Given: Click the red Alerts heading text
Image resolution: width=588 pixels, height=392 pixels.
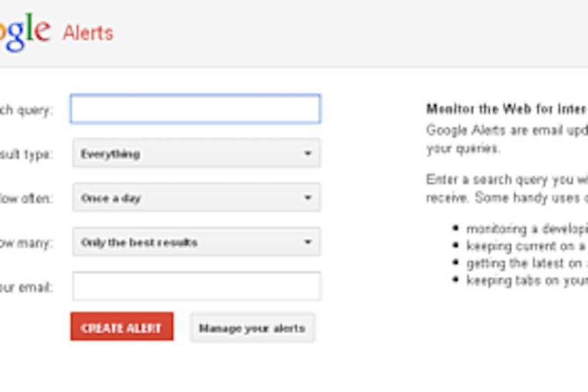Looking at the screenshot, I should [88, 32].
